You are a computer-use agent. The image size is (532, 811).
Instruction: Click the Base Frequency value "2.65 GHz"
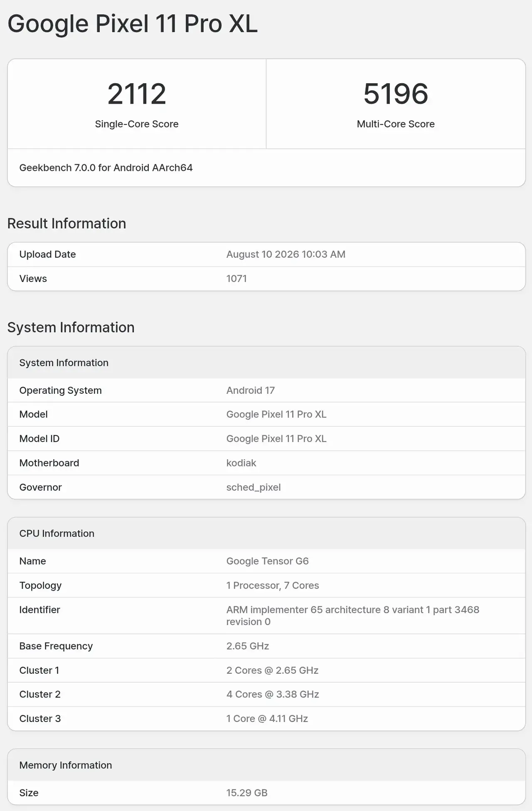pyautogui.click(x=247, y=646)
